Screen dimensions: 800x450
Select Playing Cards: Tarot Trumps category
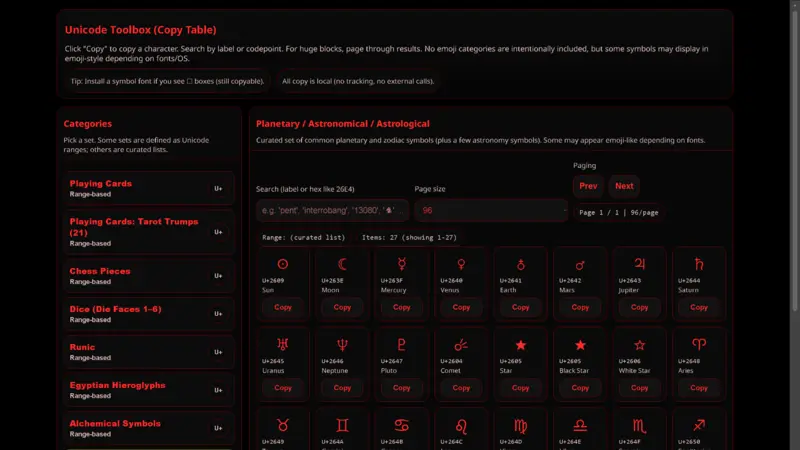tap(149, 232)
